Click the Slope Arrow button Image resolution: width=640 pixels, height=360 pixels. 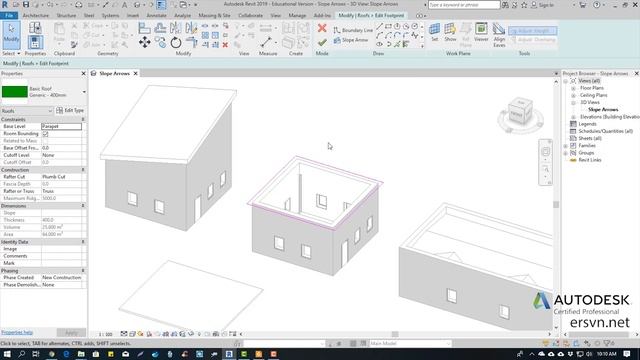click(351, 40)
